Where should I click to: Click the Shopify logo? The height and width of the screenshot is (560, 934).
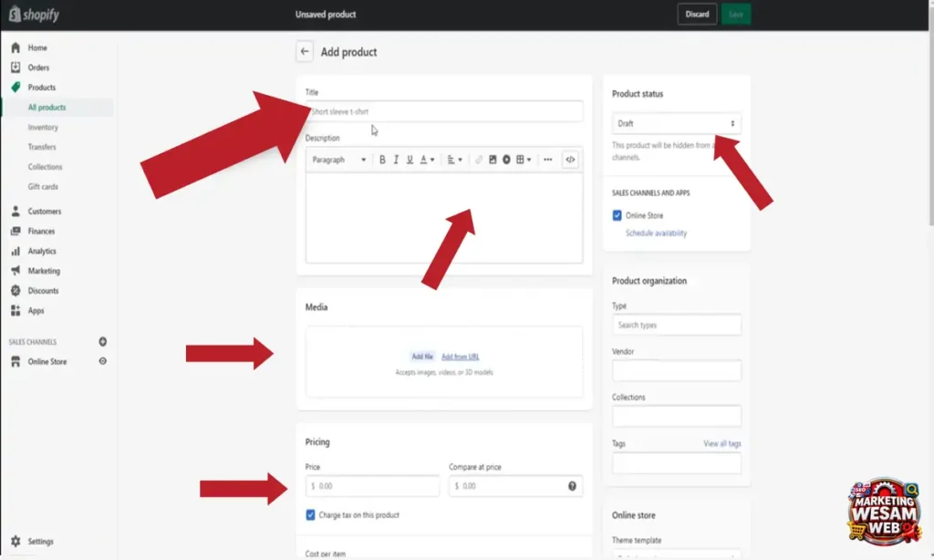(34, 15)
